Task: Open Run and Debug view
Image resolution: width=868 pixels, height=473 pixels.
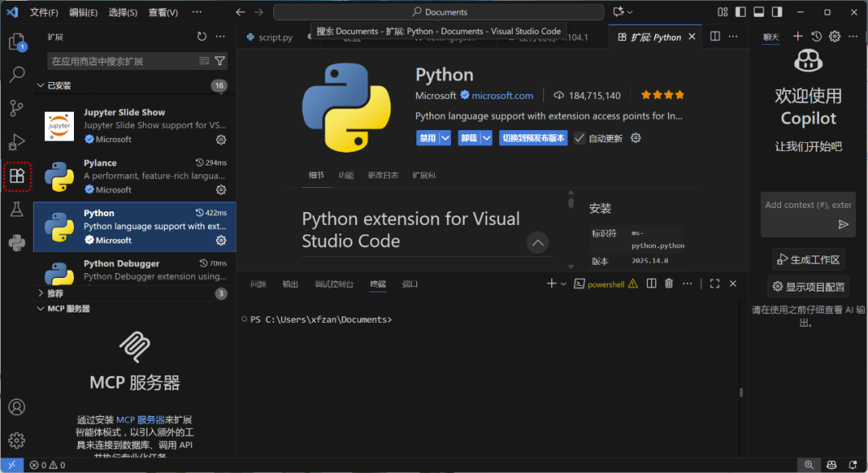Action: [x=17, y=142]
